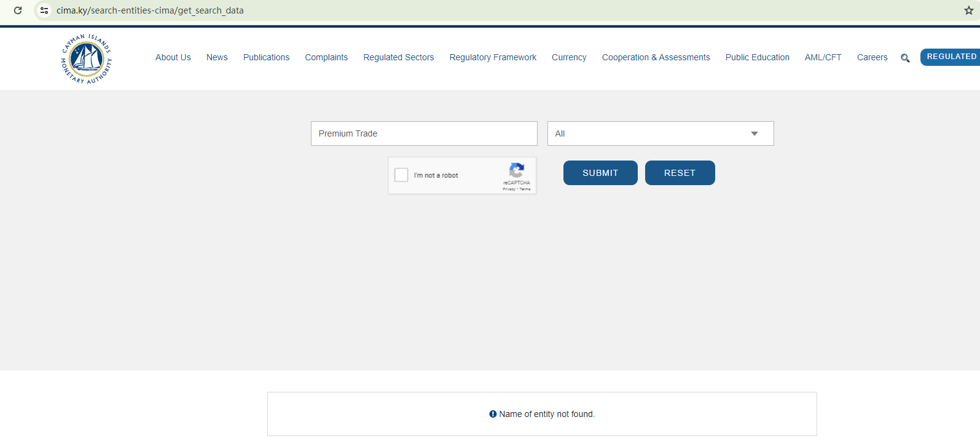
Task: Expand the All category dropdown
Action: (661, 133)
